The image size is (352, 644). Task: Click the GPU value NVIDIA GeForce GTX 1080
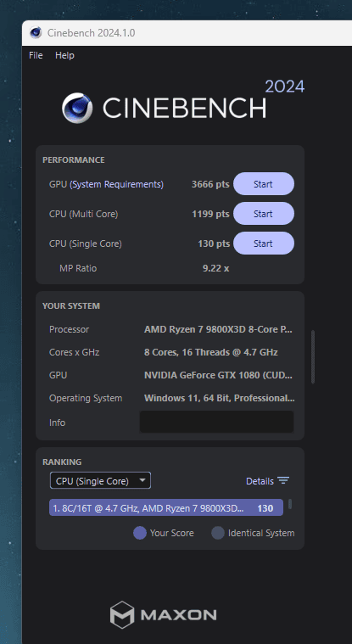tap(218, 375)
